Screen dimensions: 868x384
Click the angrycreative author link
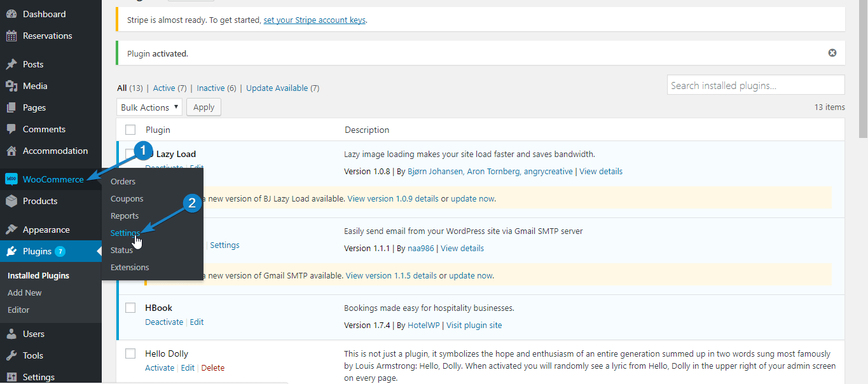(x=548, y=171)
